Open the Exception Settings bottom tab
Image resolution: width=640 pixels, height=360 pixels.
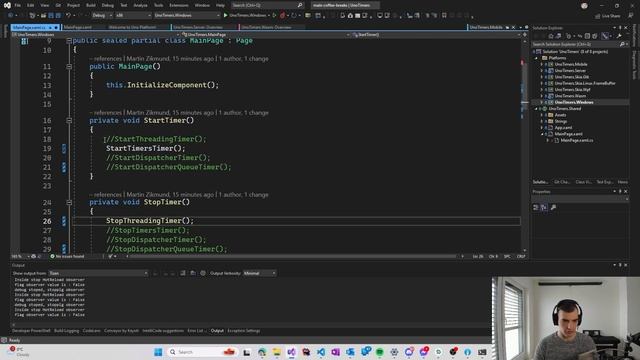[244, 331]
